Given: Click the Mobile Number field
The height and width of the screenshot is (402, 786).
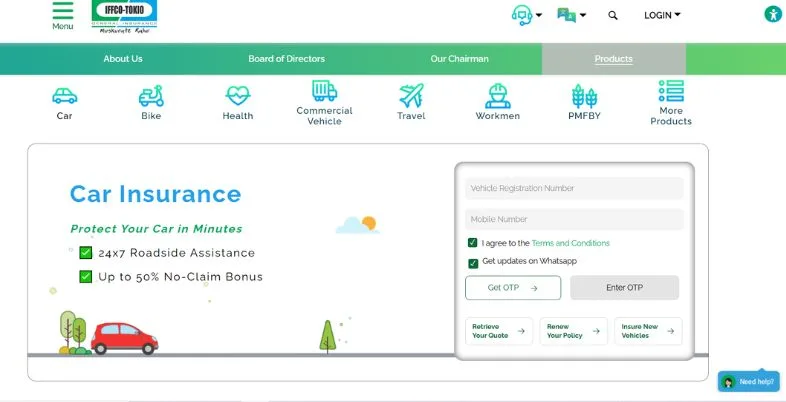Looking at the screenshot, I should (x=574, y=220).
